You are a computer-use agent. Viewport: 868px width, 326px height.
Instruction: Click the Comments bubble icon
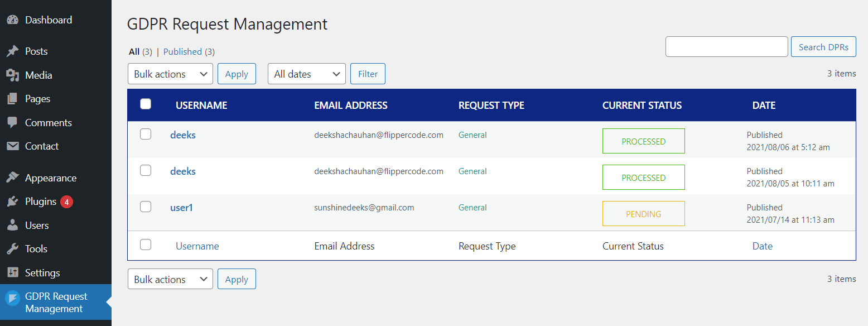tap(14, 122)
